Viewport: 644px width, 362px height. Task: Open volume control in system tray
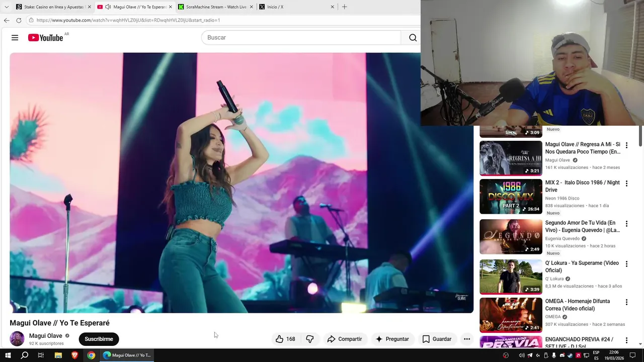[x=522, y=355]
